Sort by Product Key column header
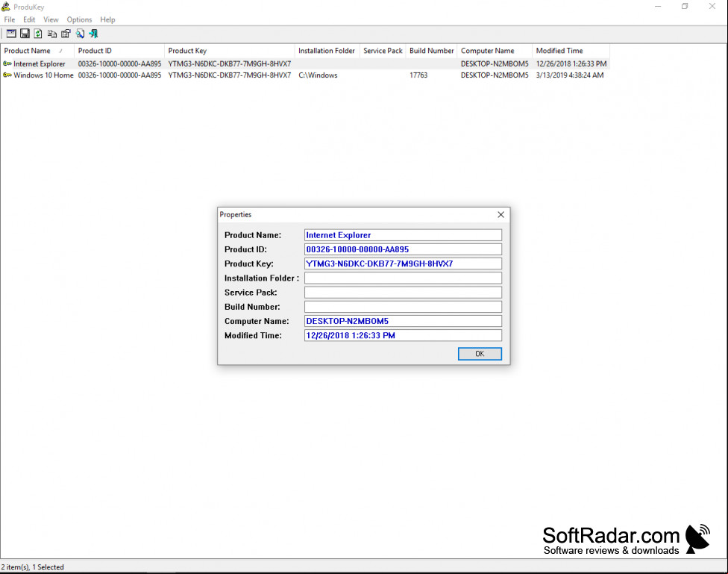This screenshot has width=728, height=574. (x=229, y=51)
